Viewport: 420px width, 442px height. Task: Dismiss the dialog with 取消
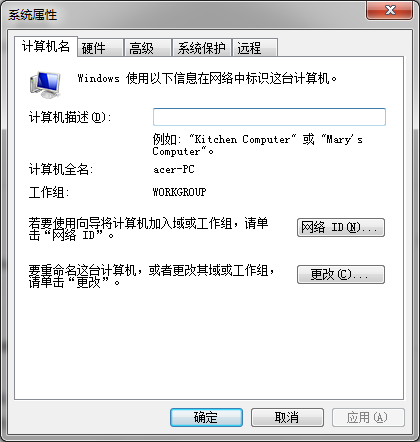pos(287,418)
